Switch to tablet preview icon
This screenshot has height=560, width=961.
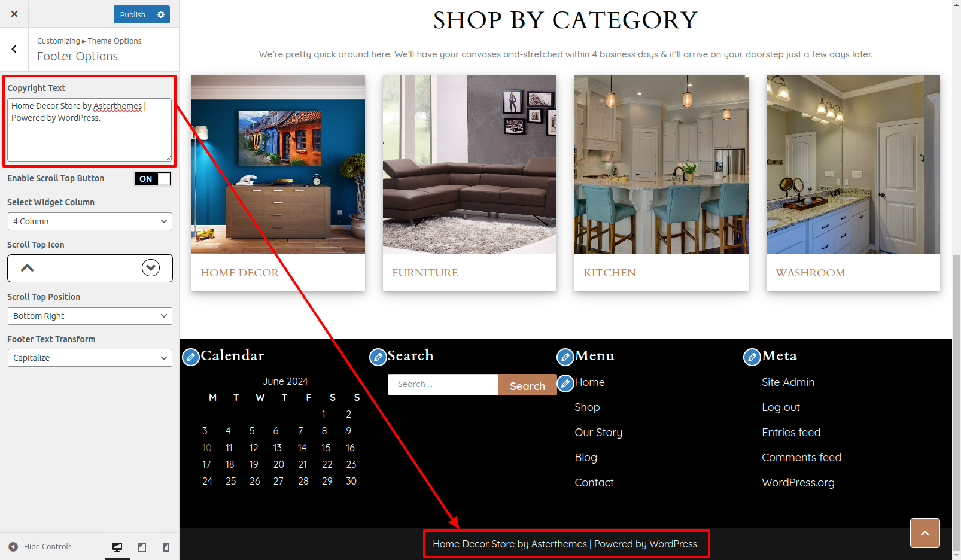pos(142,547)
